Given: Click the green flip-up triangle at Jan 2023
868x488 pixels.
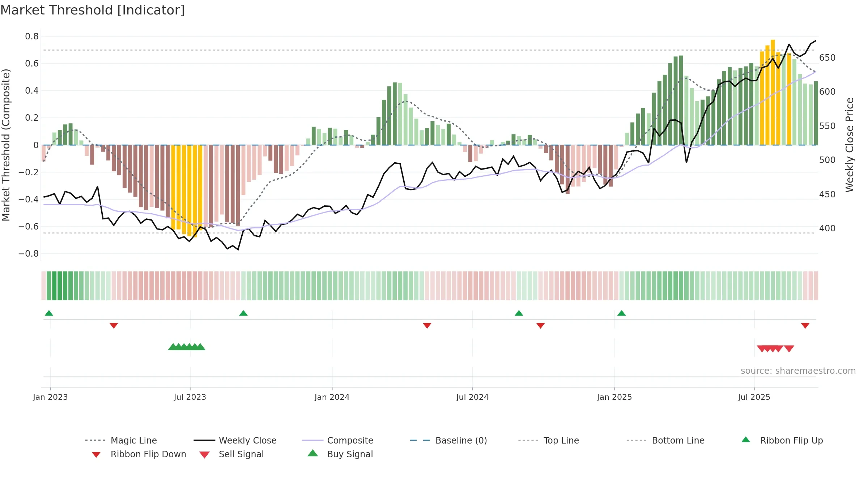Looking at the screenshot, I should click(49, 313).
